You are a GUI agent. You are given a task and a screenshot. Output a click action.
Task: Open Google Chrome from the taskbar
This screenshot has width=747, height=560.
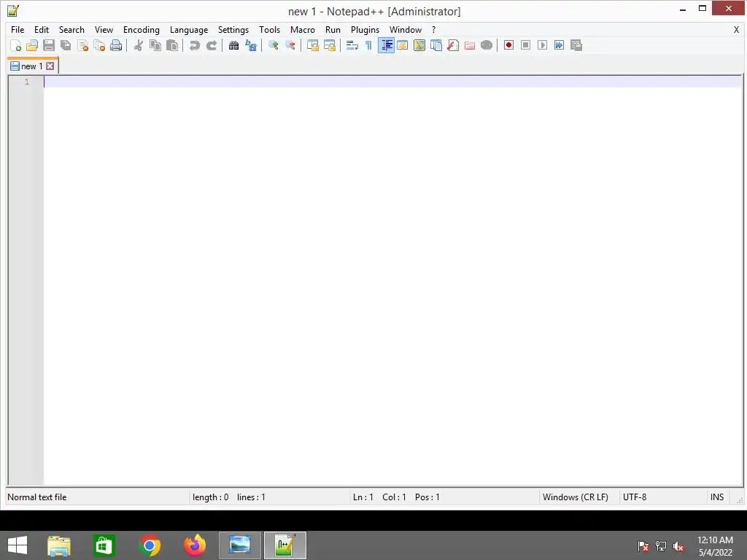point(150,545)
